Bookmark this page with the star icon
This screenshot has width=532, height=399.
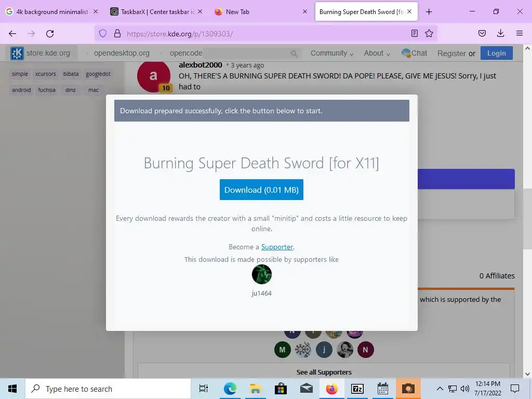tap(429, 33)
